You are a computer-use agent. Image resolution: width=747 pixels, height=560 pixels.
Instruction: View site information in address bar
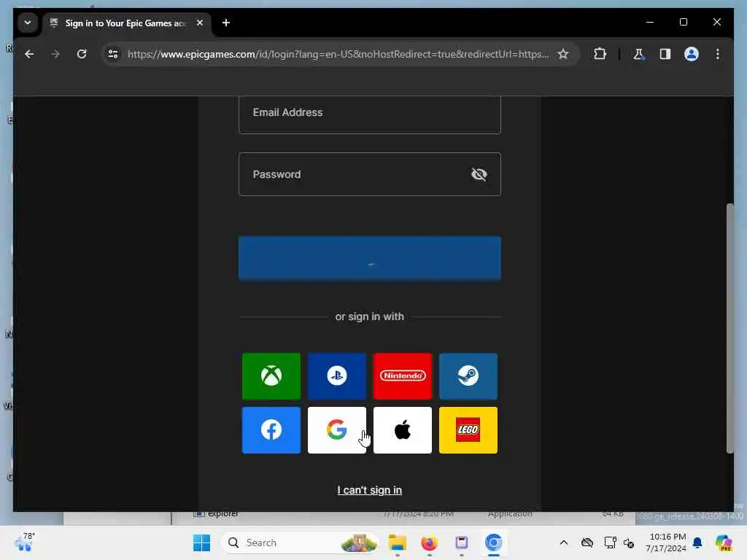point(113,54)
